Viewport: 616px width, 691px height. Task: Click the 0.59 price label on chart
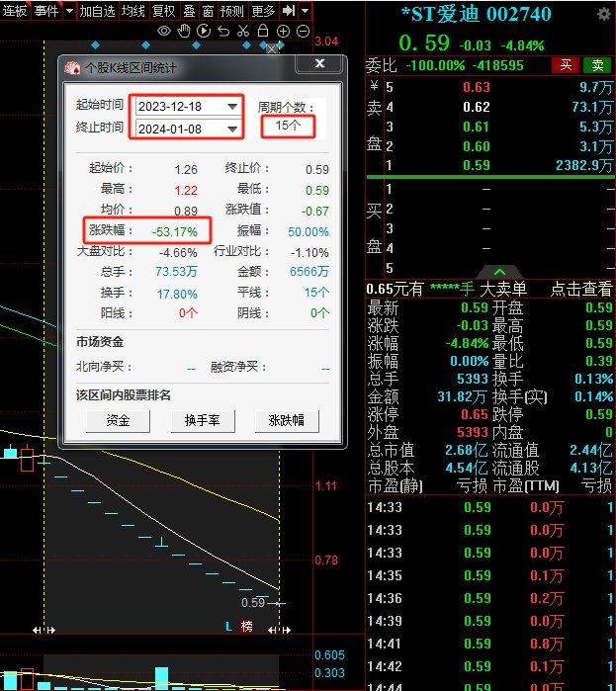pos(253,602)
